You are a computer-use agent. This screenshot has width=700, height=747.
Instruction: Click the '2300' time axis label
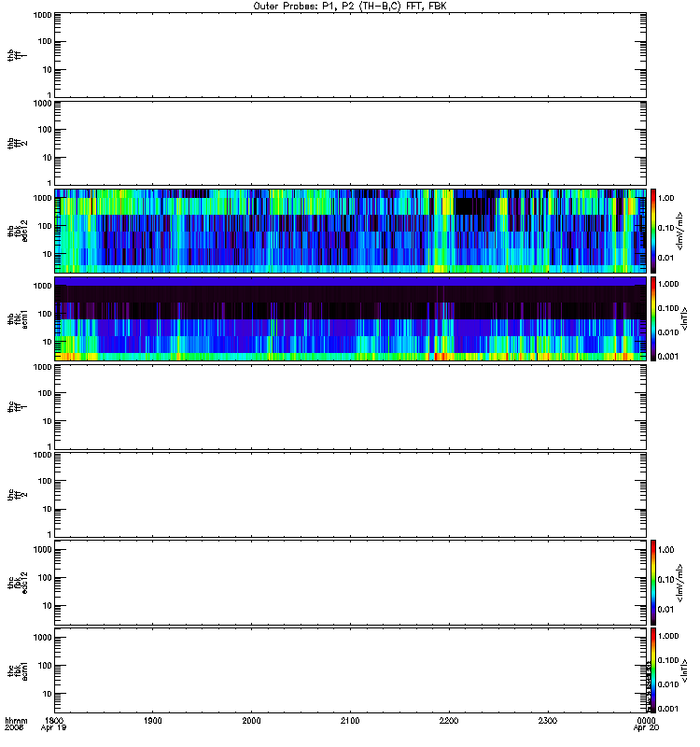click(x=548, y=721)
